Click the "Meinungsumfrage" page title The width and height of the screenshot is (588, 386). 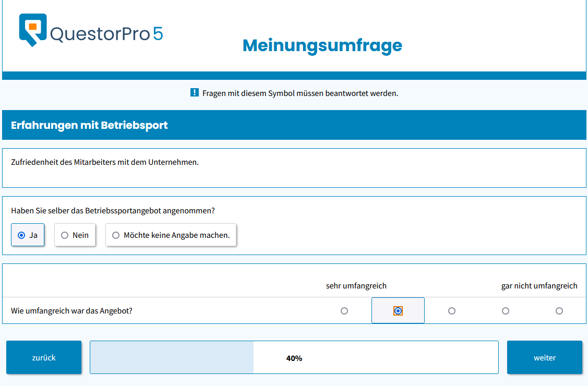pos(322,46)
